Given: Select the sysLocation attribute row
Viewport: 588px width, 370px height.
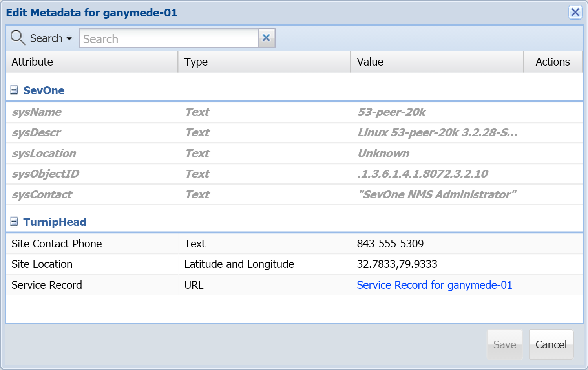Looking at the screenshot, I should tap(294, 153).
